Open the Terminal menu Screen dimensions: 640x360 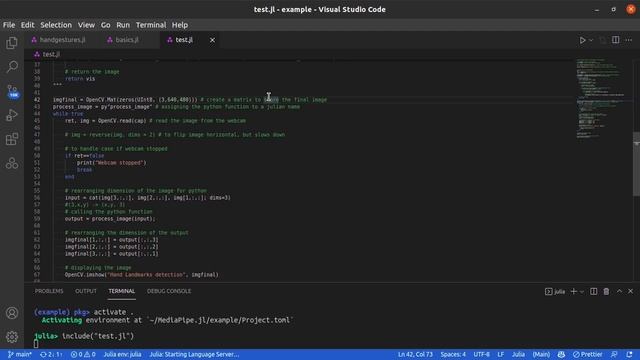coord(151,25)
